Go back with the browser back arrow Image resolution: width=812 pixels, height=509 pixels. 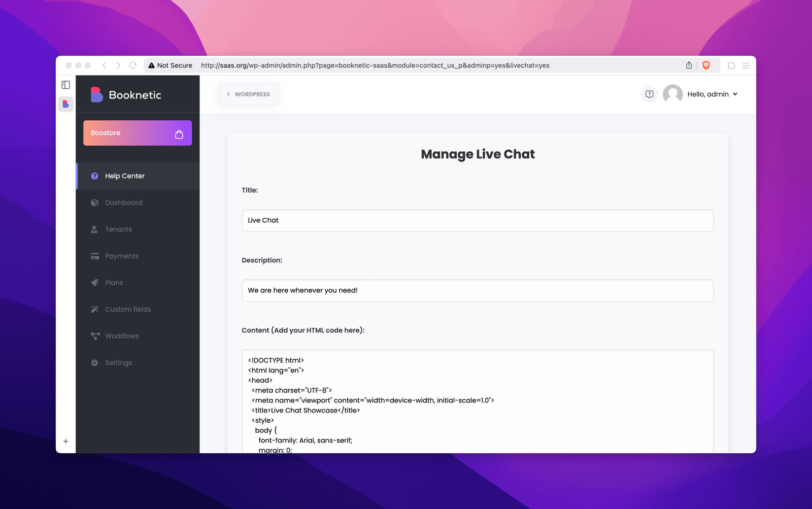105,65
